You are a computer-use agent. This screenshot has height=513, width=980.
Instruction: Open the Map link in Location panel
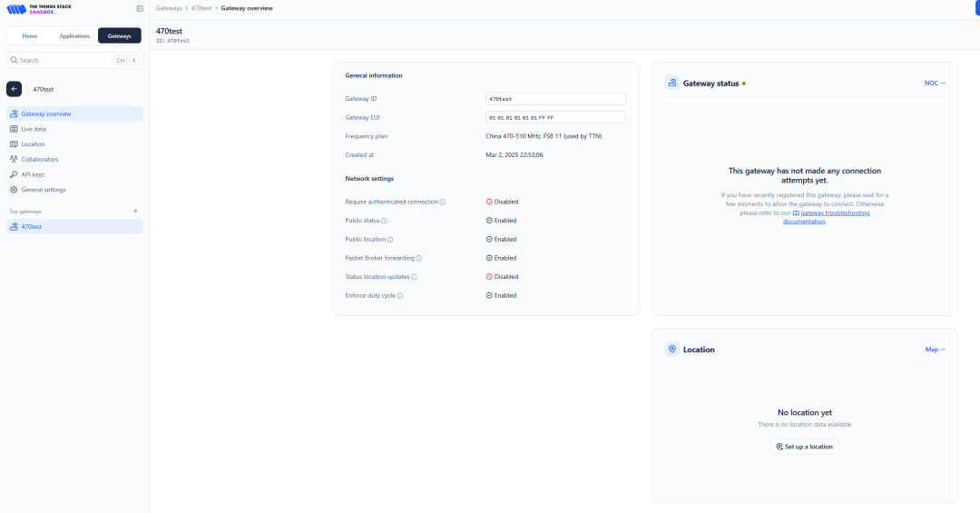tap(935, 349)
